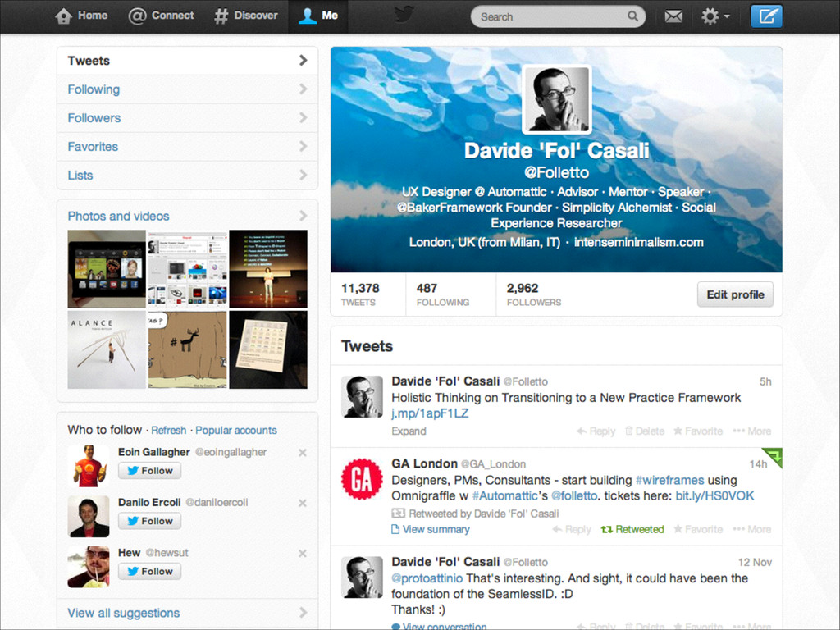View the 2,962 Followers count
The width and height of the screenshot is (840, 630).
[533, 294]
